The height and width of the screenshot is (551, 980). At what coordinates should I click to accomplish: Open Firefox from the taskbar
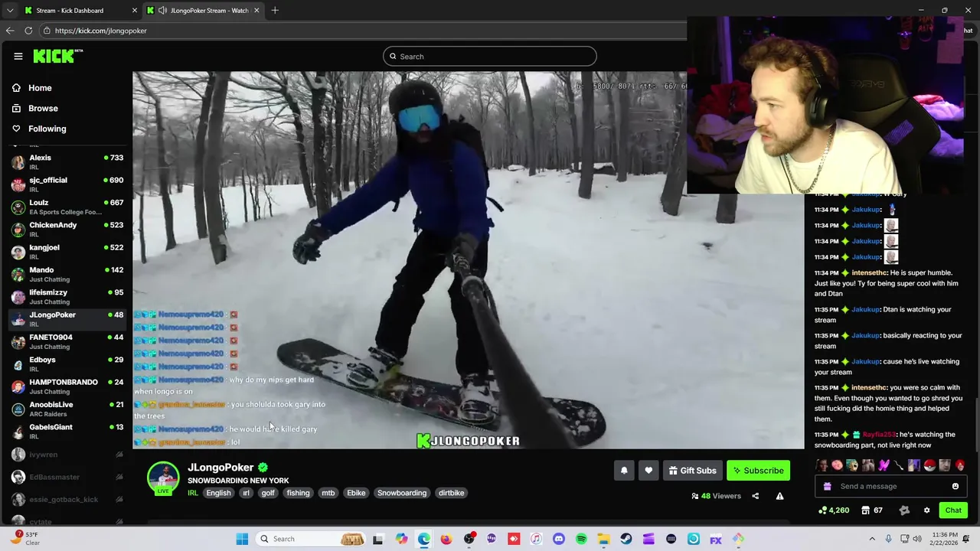click(446, 539)
